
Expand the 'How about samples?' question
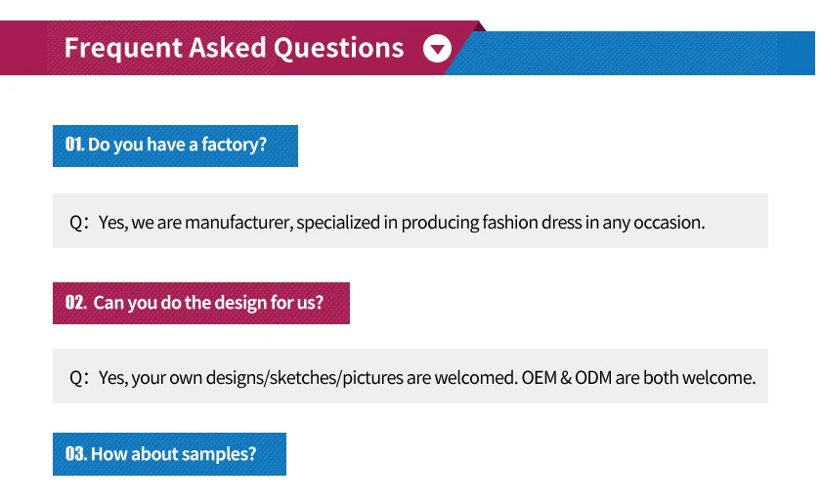(x=173, y=454)
